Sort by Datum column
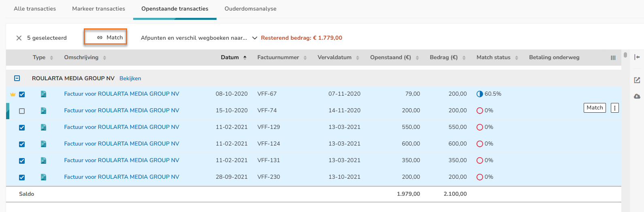Screen dimensions: 644x212 (x=234, y=58)
